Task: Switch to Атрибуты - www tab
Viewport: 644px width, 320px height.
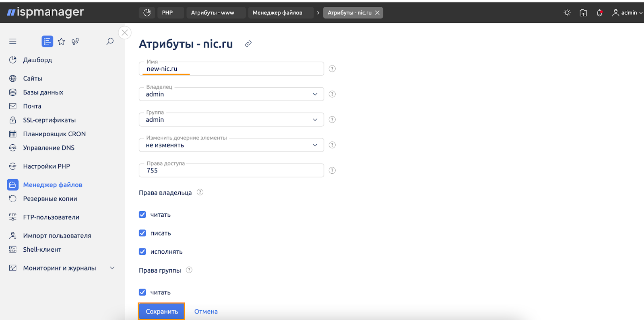Action: click(216, 13)
